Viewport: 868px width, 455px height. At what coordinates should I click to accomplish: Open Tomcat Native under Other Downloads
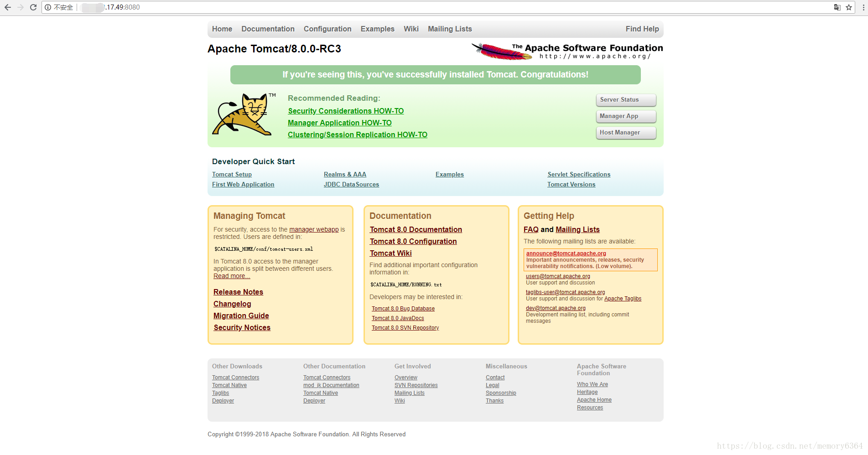[x=229, y=386]
